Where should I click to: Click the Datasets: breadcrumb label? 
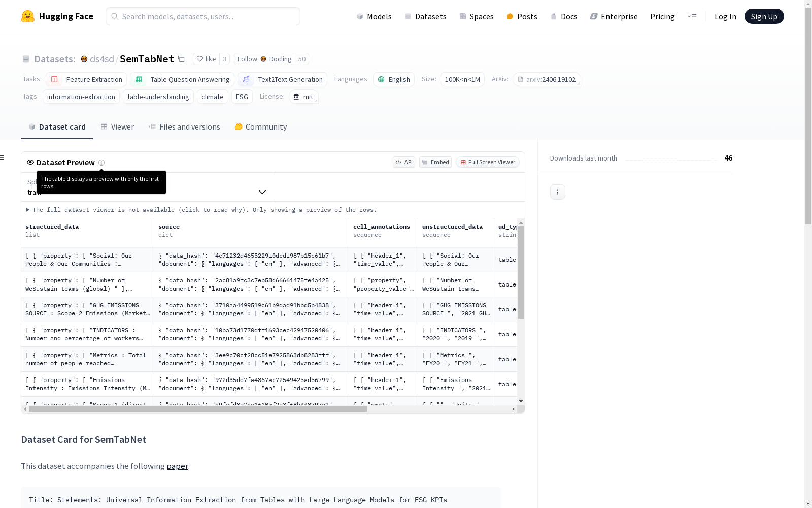tap(54, 59)
